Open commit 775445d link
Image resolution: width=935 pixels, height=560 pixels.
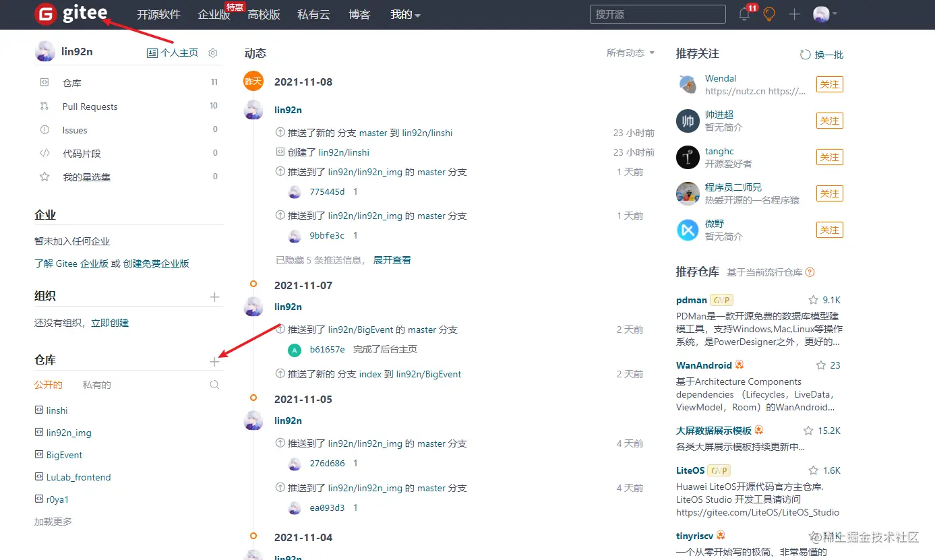coord(327,192)
